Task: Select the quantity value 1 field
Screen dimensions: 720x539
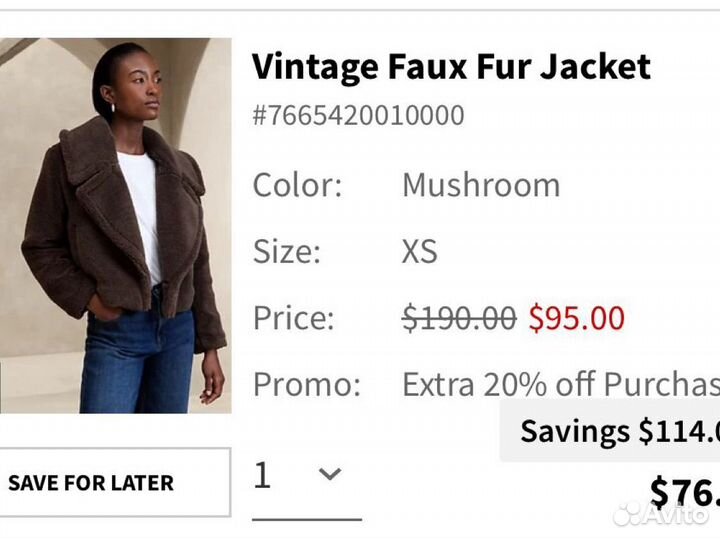Action: point(307,476)
